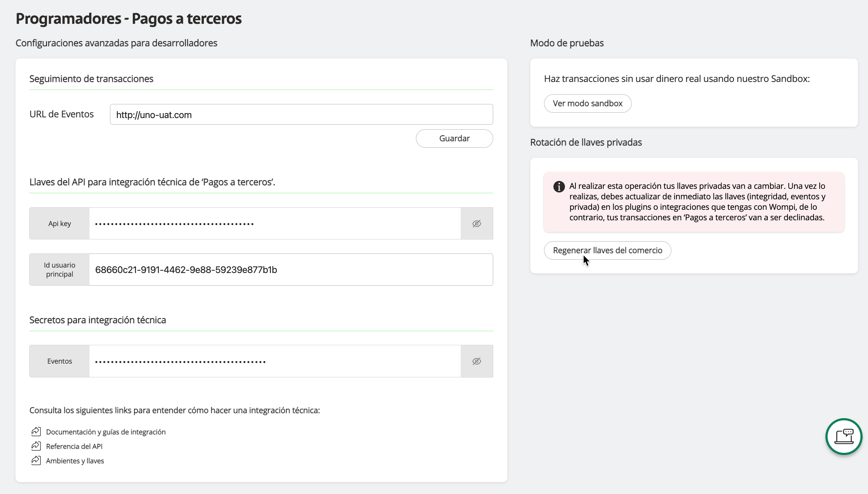Click the link icon next to Referencia del API

(36, 446)
